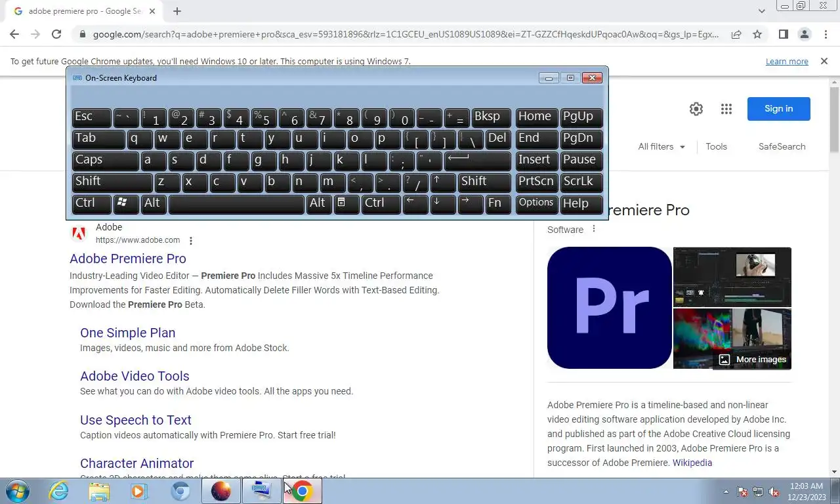Toggle left Alt key on keyboard
840x504 pixels.
point(154,203)
